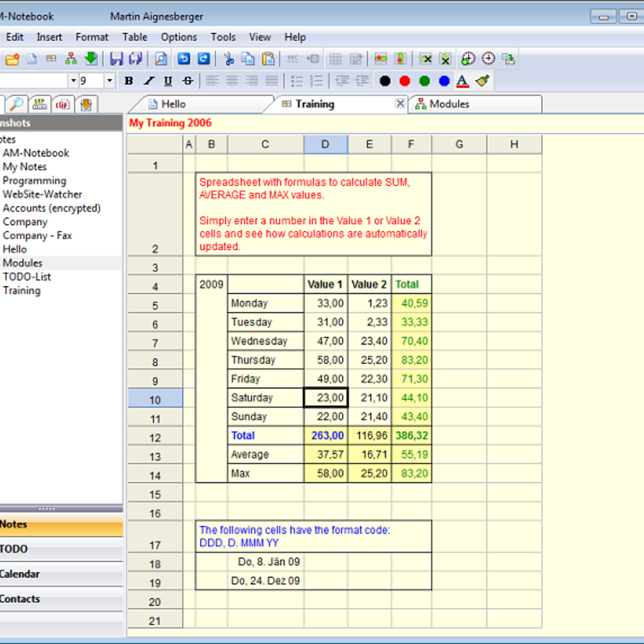The width and height of the screenshot is (644, 644).
Task: Close the Training tab
Action: [x=400, y=103]
